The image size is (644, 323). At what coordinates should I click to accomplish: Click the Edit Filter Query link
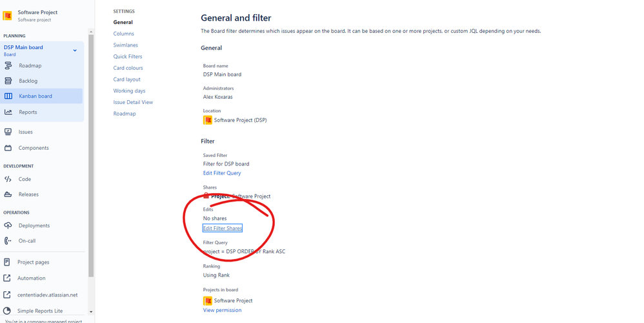[x=222, y=173]
